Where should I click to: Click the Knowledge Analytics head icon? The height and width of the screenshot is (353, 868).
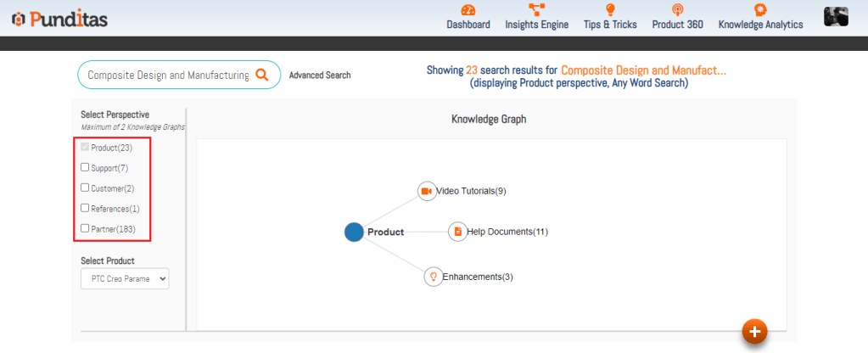760,10
